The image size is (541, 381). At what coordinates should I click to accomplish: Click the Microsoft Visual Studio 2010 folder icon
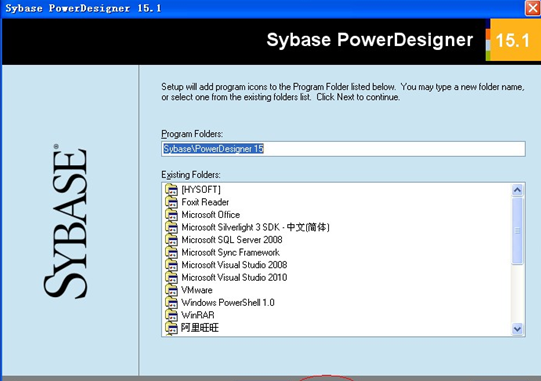171,277
